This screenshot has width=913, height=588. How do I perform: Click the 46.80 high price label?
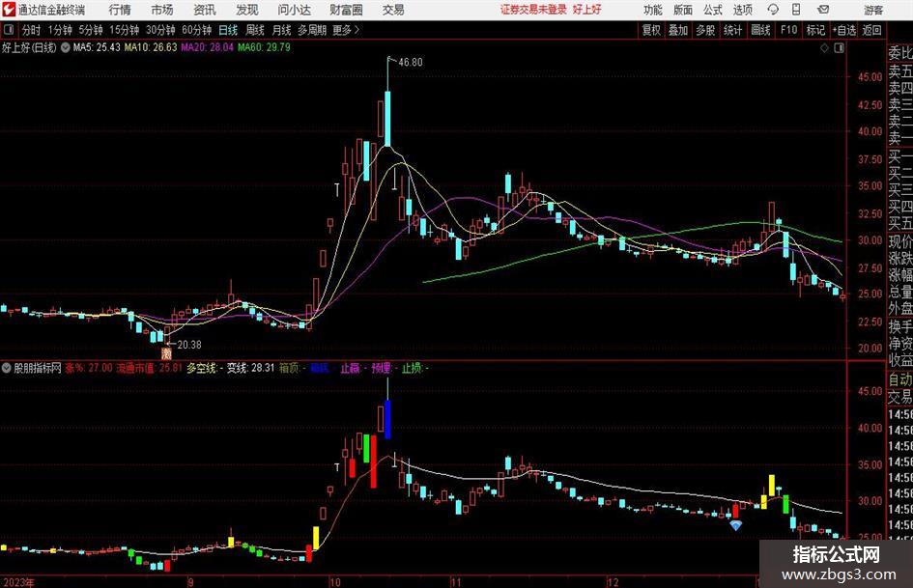pyautogui.click(x=411, y=63)
